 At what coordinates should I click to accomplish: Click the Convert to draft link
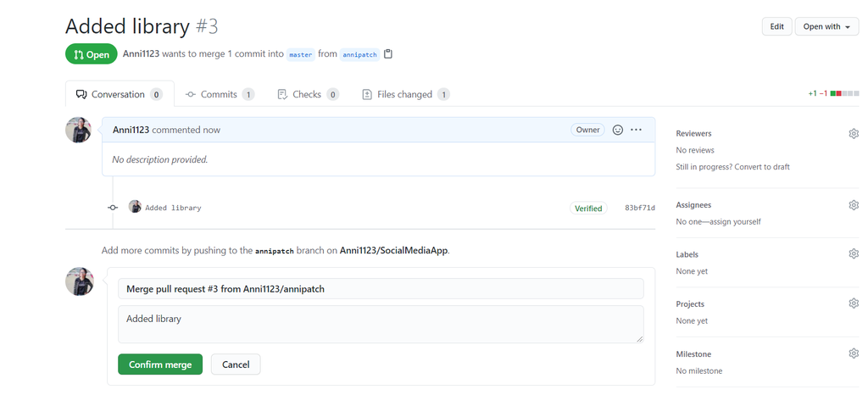point(761,167)
